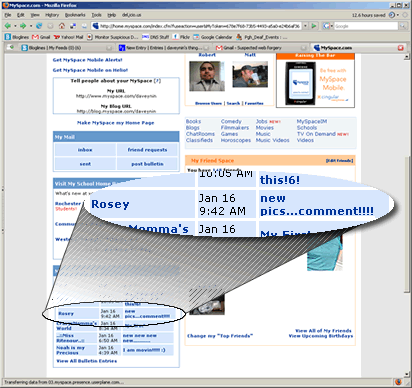Click the Stop loading icon
Screen dimensions: 412x388
tap(50, 26)
